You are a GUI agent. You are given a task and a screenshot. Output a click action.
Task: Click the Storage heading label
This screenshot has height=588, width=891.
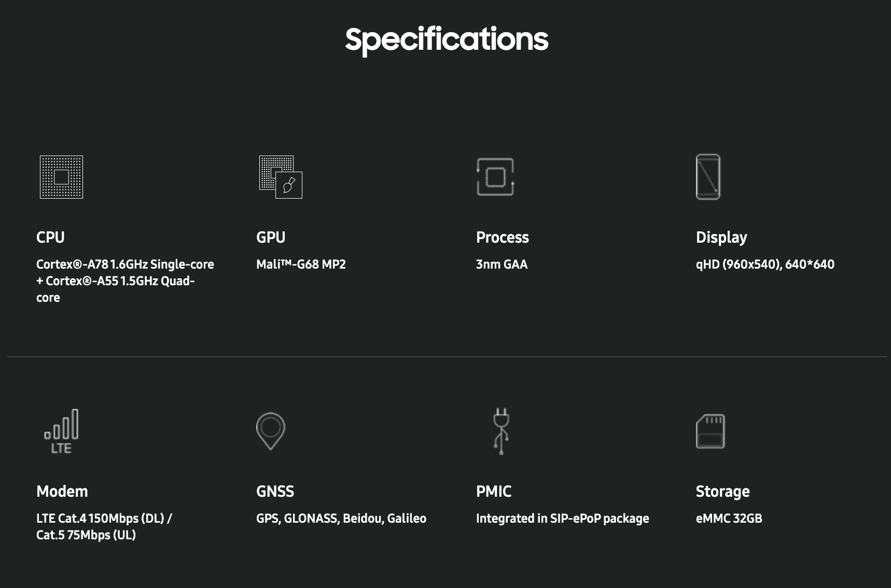click(x=722, y=492)
